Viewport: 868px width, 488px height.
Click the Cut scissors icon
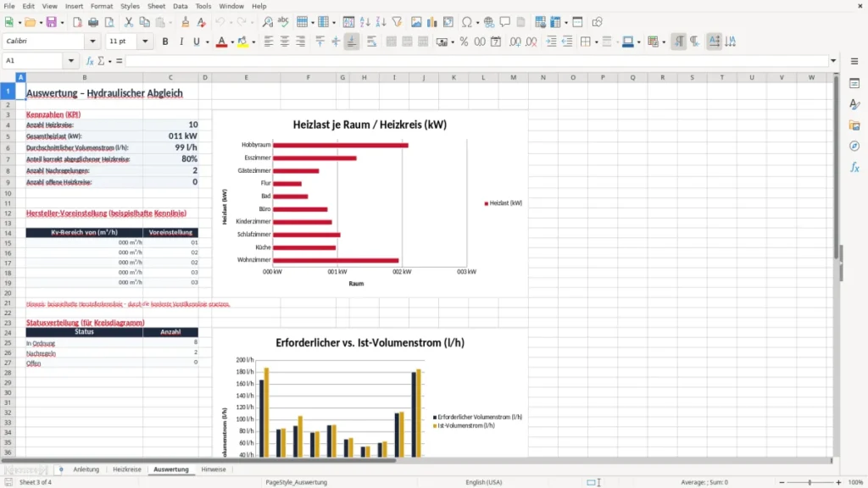(129, 22)
